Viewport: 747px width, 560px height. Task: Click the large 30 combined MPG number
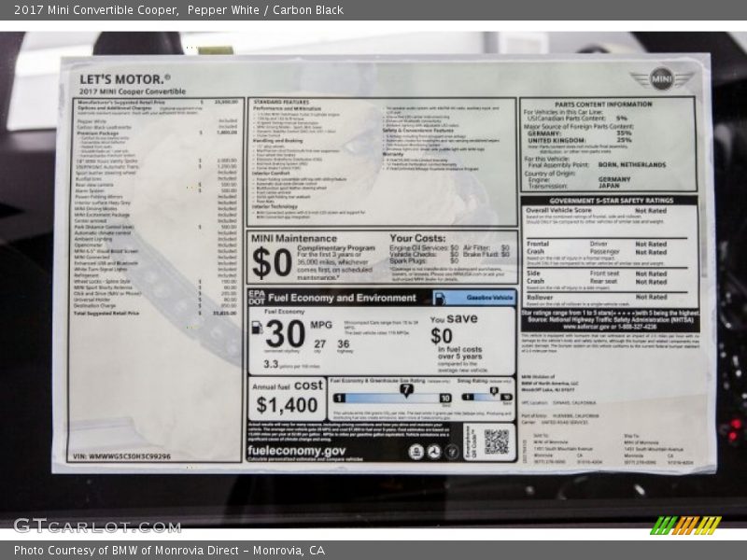(285, 334)
